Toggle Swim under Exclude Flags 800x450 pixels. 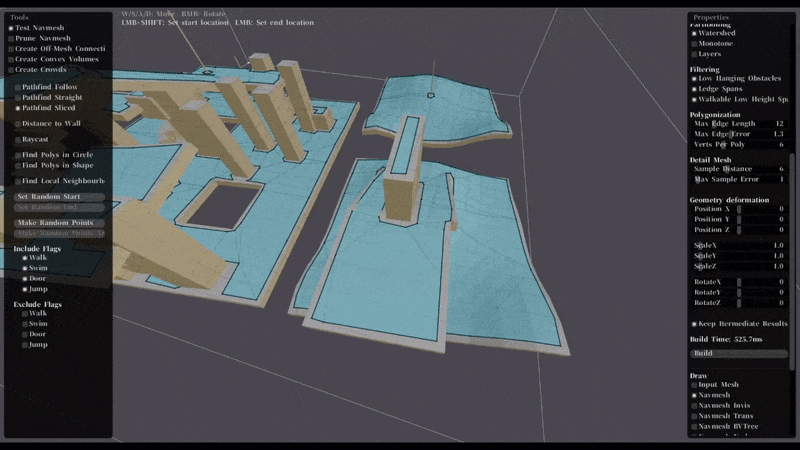coord(35,323)
